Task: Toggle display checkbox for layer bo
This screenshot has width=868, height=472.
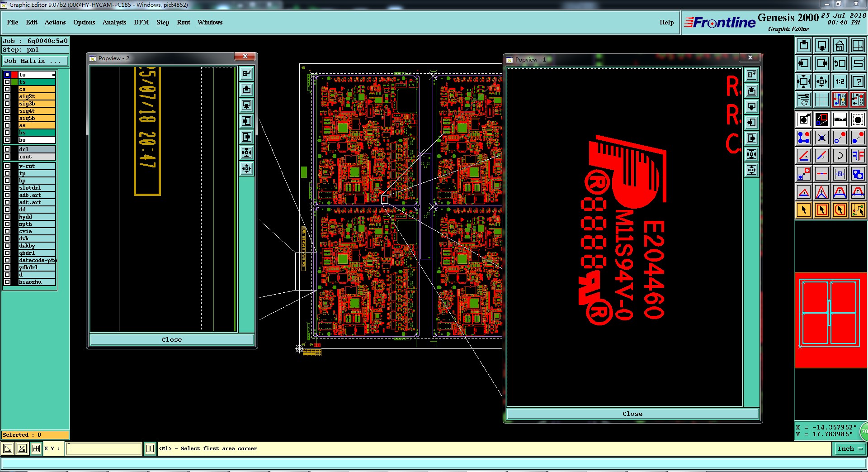Action: pyautogui.click(x=7, y=140)
